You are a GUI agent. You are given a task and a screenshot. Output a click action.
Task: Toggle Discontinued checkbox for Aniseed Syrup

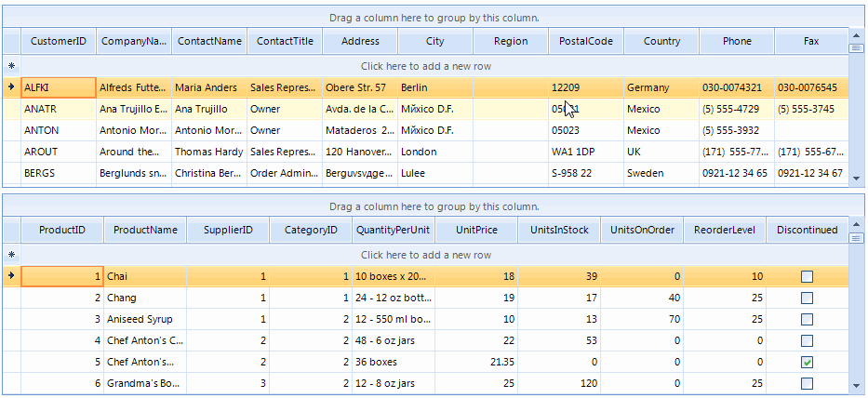click(808, 319)
